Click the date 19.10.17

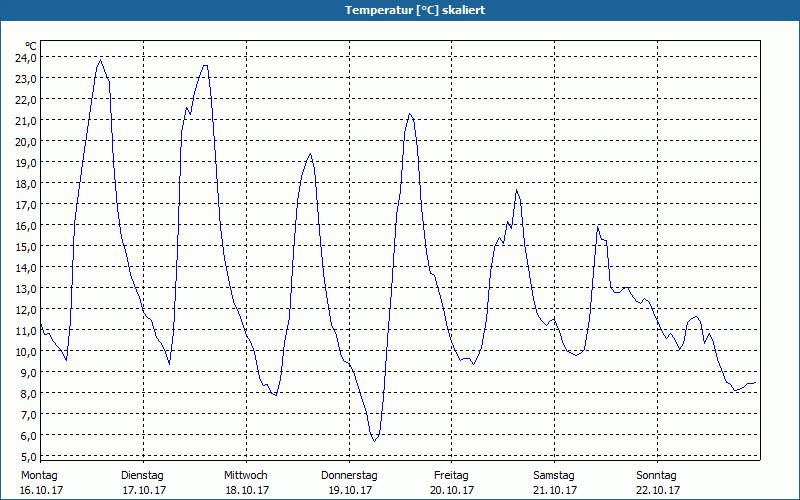click(351, 490)
